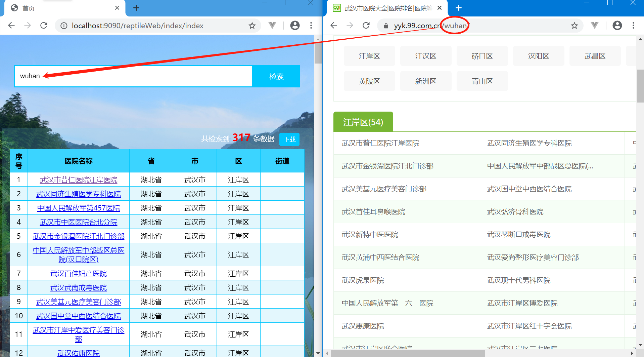Close the 首页 tab
Viewport: 644px width, 357px height.
[117, 8]
